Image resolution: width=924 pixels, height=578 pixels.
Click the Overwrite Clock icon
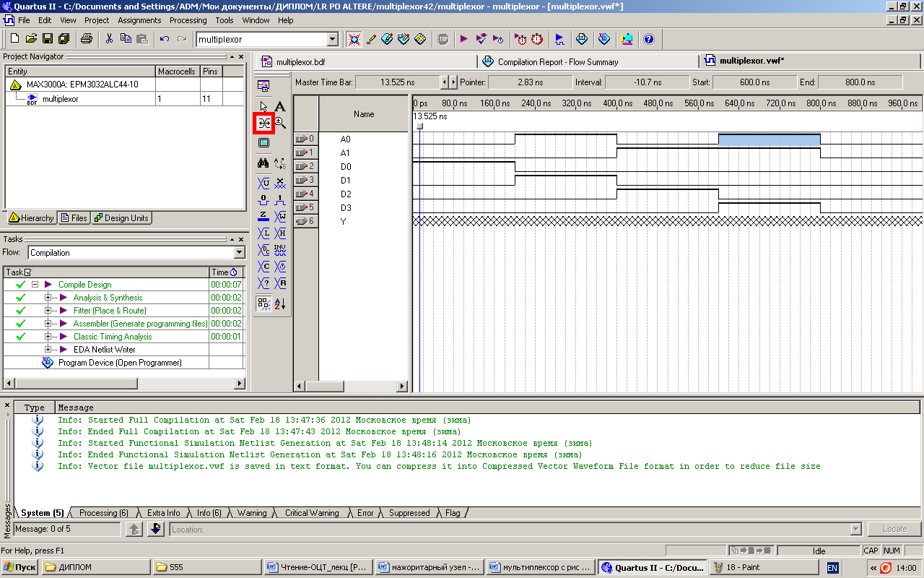[x=280, y=267]
